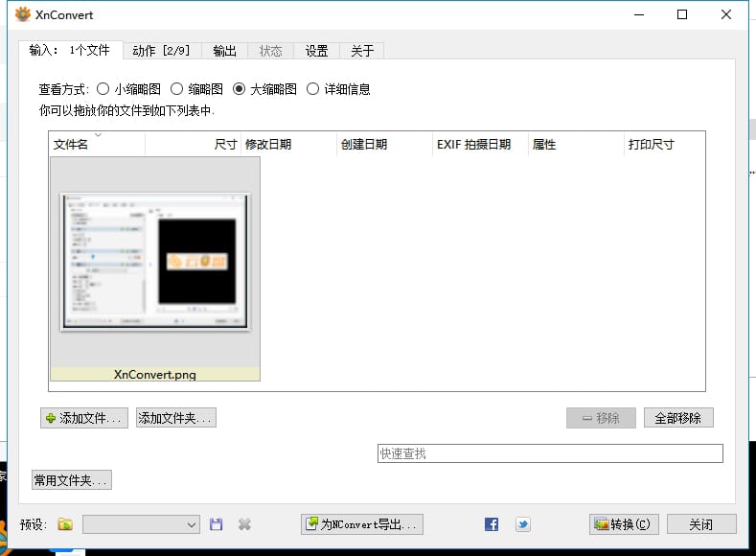The width and height of the screenshot is (756, 556).
Task: Click the 添加文件 button
Action: click(84, 418)
